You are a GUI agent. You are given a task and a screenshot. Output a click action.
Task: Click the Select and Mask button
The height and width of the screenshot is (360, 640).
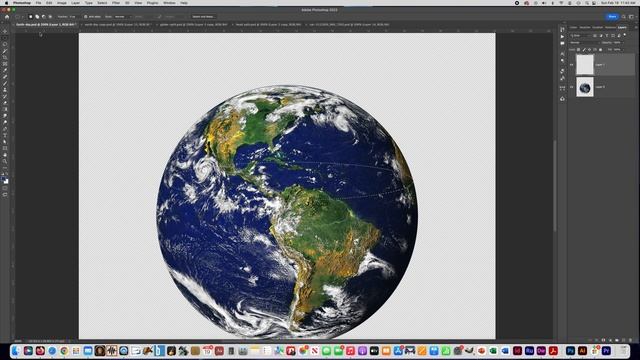pos(203,17)
